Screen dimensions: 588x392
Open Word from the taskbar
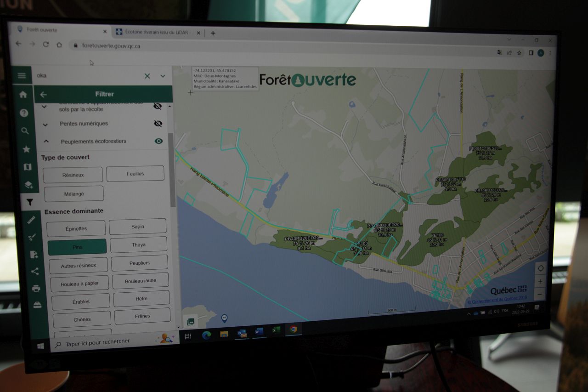[x=259, y=331]
